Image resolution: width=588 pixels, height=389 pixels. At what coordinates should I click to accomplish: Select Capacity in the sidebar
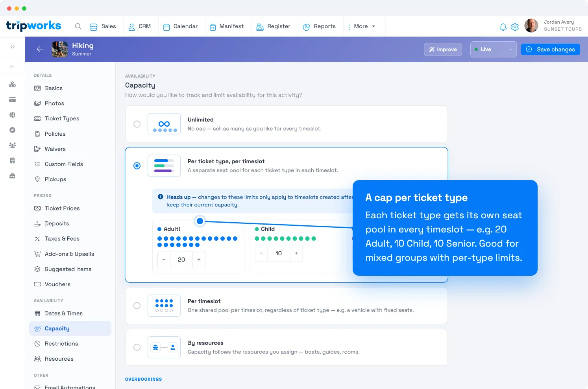(x=70, y=328)
